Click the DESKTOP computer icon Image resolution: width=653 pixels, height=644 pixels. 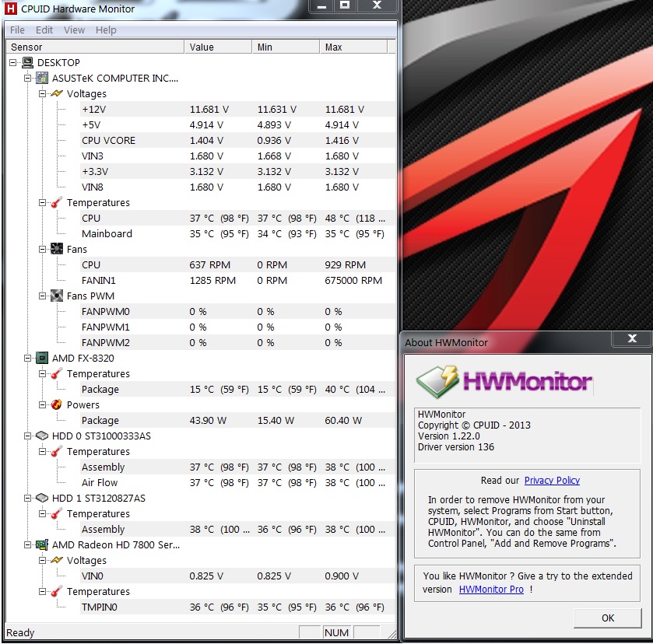click(x=28, y=62)
